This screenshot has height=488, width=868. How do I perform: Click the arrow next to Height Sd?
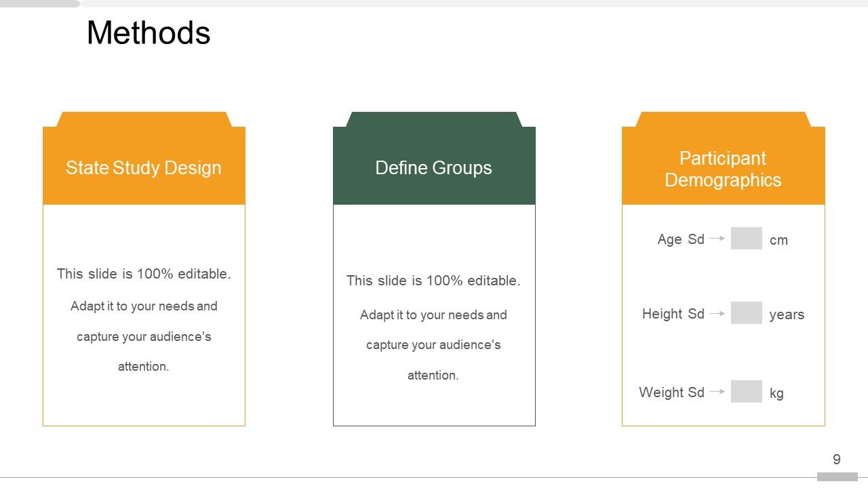click(717, 313)
